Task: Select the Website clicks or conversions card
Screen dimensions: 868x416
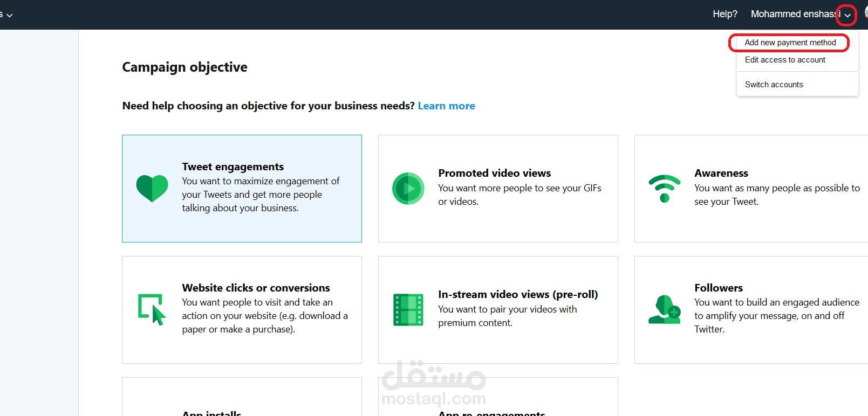Action: pos(242,310)
